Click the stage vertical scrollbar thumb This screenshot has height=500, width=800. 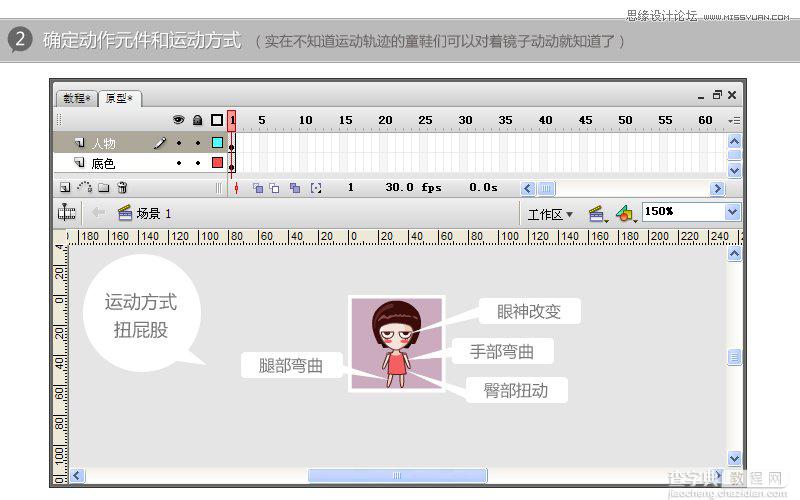(x=734, y=357)
